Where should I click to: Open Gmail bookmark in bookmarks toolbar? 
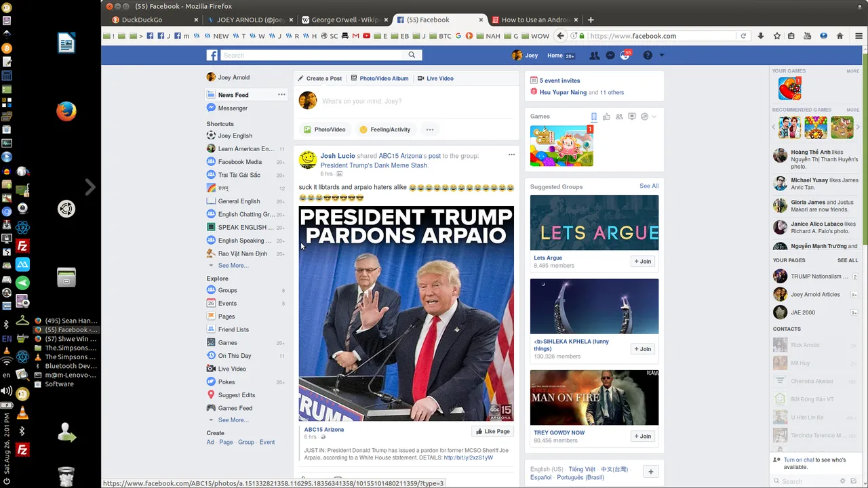pos(356,36)
